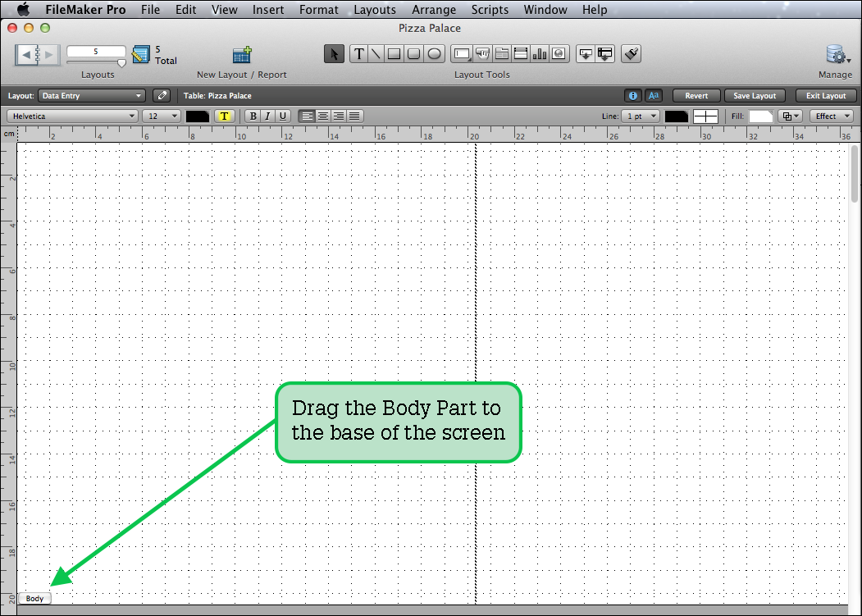The image size is (862, 616).
Task: Click the yellow text highlight icon
Action: click(224, 116)
